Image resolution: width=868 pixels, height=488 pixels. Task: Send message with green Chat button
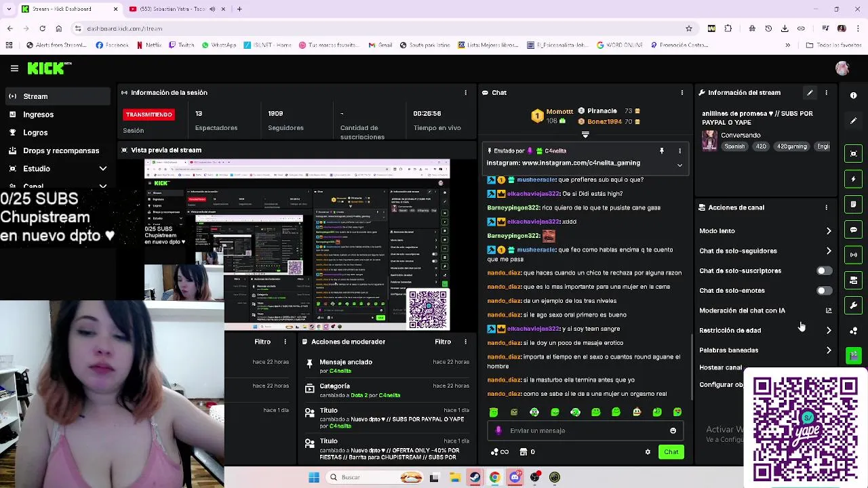[x=671, y=452]
